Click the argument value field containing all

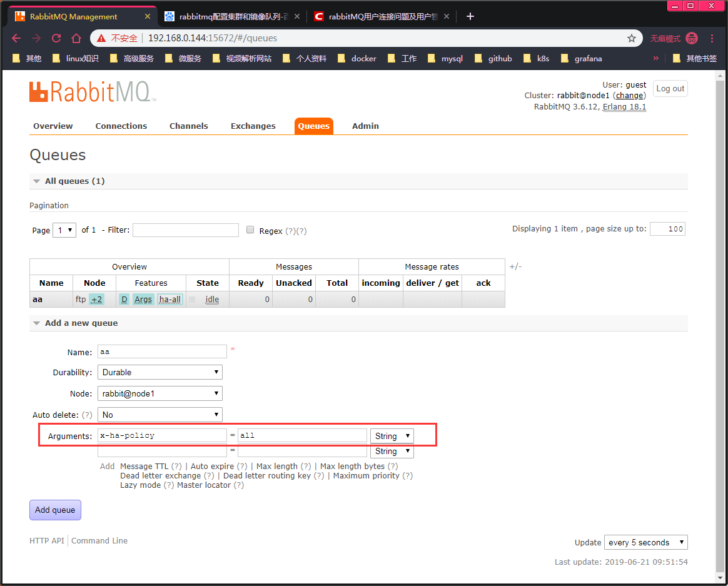pos(302,435)
